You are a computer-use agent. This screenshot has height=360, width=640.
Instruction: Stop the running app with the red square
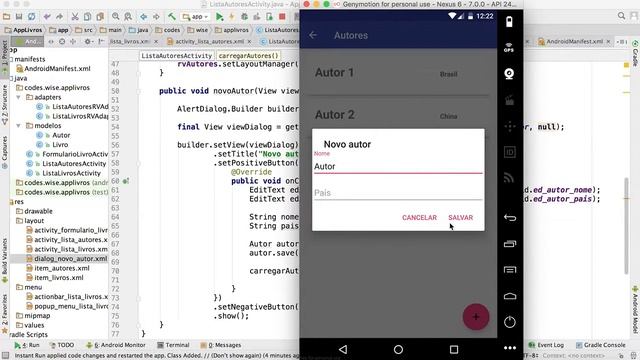coord(282,17)
